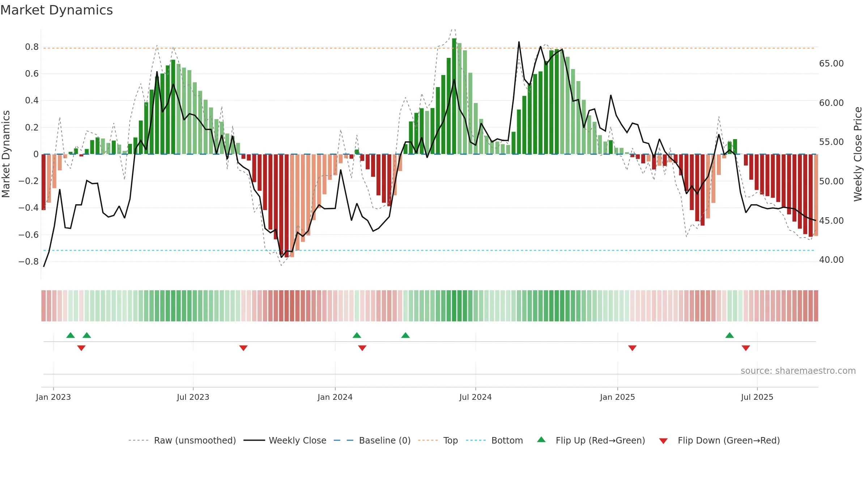Click the 0.4 left axis tick label
The image size is (868, 488).
click(x=32, y=100)
